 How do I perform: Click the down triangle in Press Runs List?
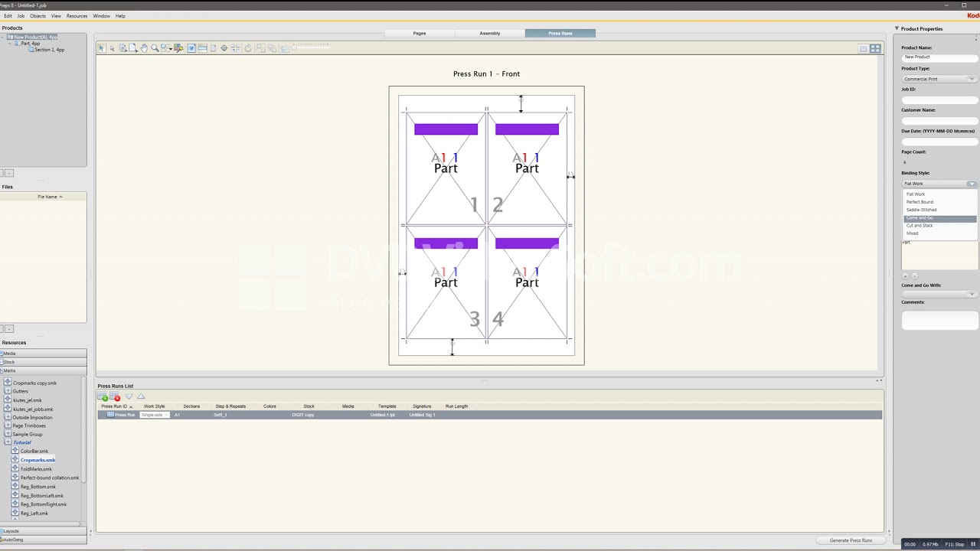click(129, 396)
